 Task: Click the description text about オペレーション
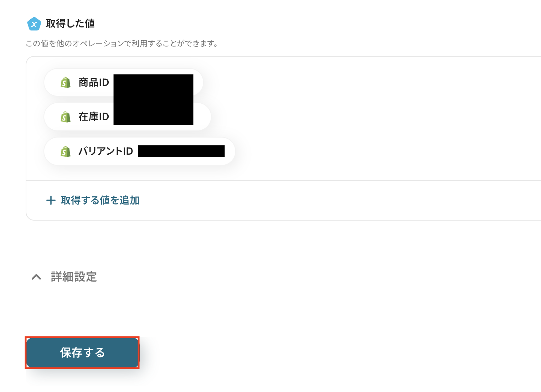[121, 43]
